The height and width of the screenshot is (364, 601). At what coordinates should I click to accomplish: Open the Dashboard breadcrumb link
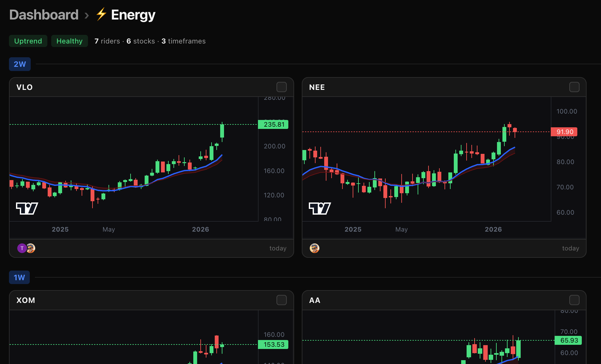44,14
